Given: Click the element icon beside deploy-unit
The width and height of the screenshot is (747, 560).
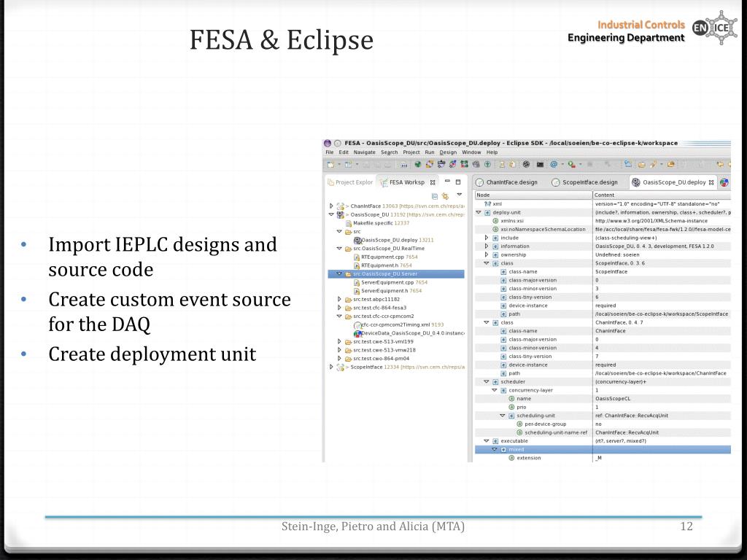Looking at the screenshot, I should 487,212.
